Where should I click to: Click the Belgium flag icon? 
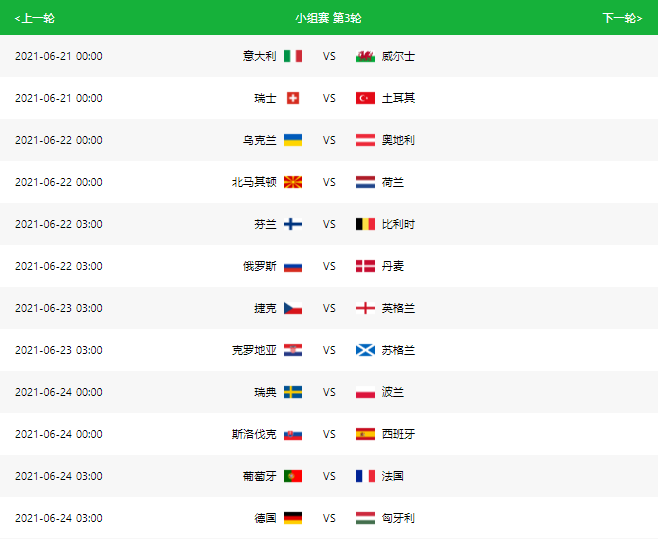(x=365, y=224)
